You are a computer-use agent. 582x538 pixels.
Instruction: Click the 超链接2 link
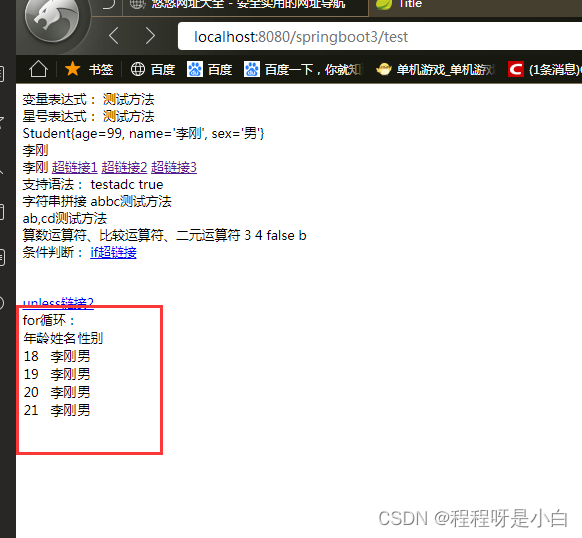click(x=124, y=167)
